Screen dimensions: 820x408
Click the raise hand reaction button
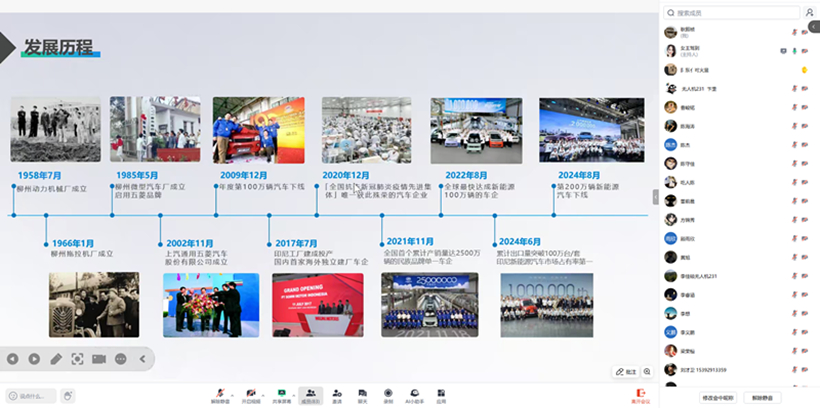tap(67, 396)
